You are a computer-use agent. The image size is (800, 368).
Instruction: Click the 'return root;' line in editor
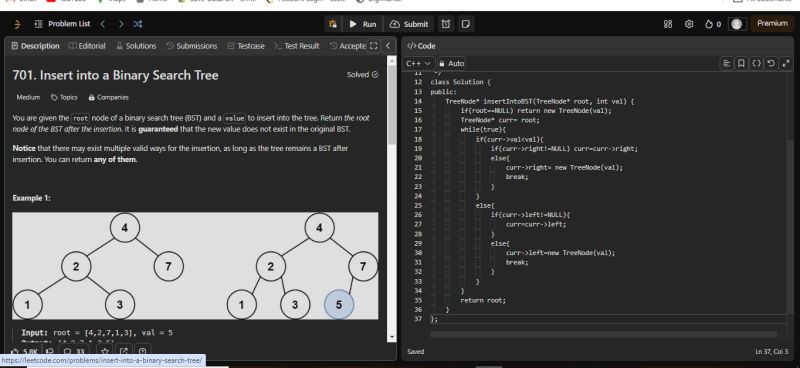coord(483,300)
